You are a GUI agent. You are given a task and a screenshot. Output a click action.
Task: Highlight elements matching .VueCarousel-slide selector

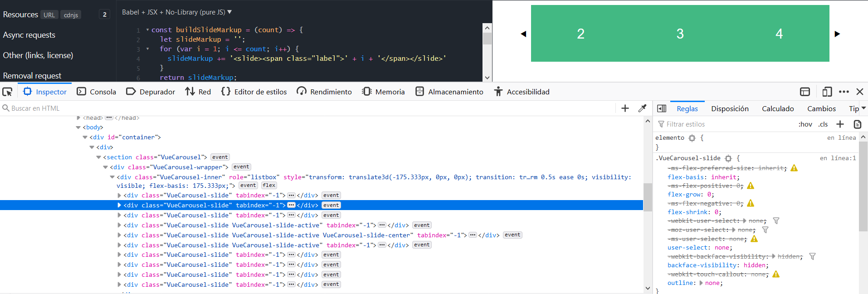[x=728, y=158]
